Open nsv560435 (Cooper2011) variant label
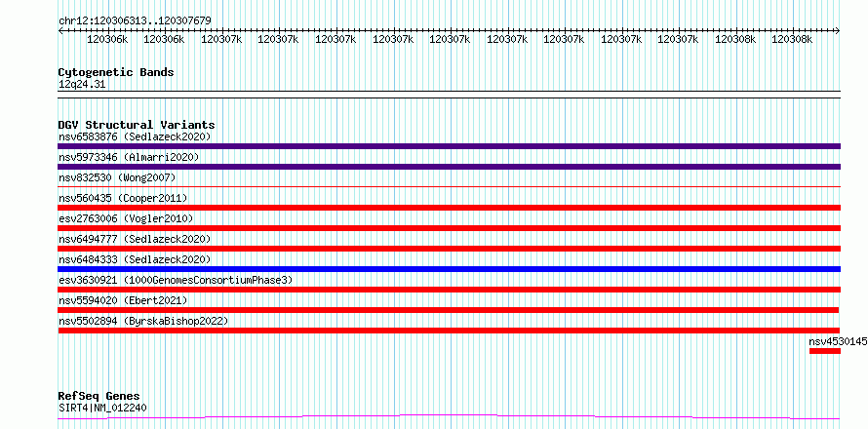This screenshot has width=868, height=429. 123,198
